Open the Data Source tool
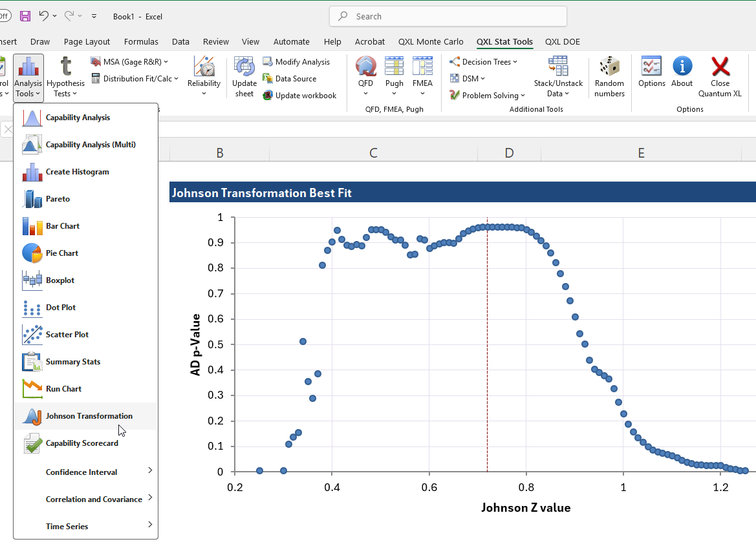 [x=292, y=78]
